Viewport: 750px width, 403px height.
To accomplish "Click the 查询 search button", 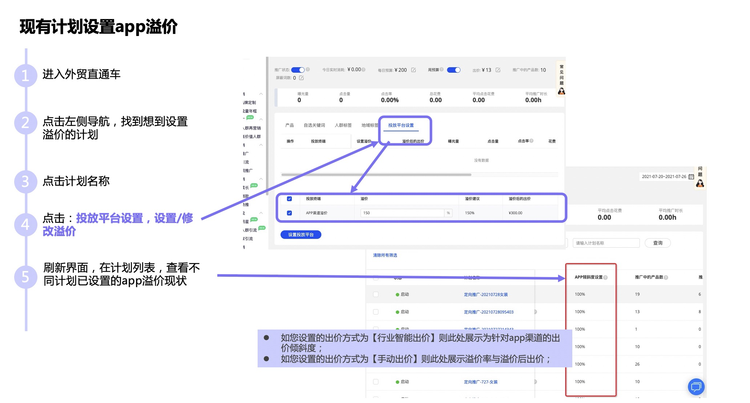I will [x=657, y=243].
